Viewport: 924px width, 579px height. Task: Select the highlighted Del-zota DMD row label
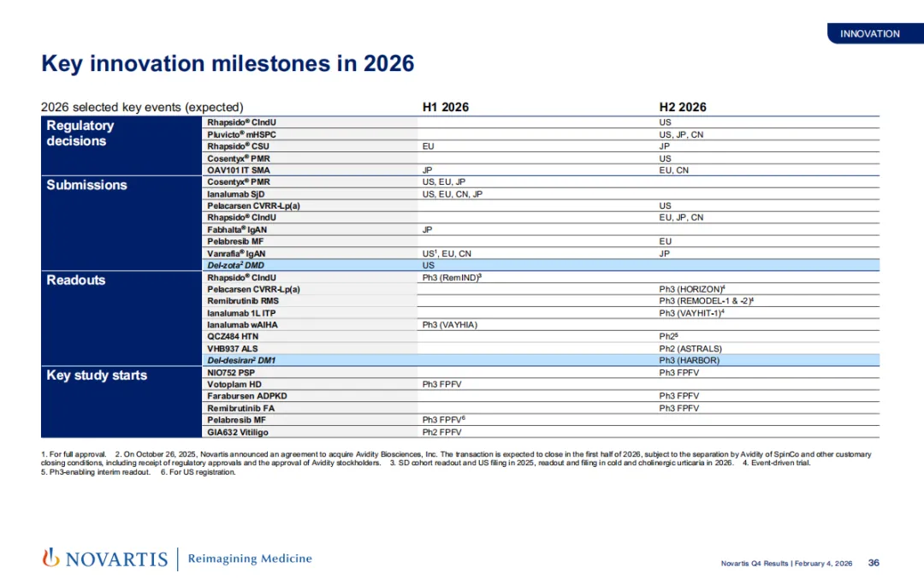pyautogui.click(x=236, y=266)
